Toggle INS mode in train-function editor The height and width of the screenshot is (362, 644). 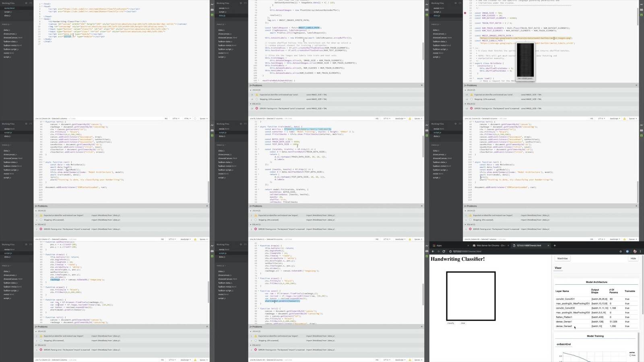point(377,239)
